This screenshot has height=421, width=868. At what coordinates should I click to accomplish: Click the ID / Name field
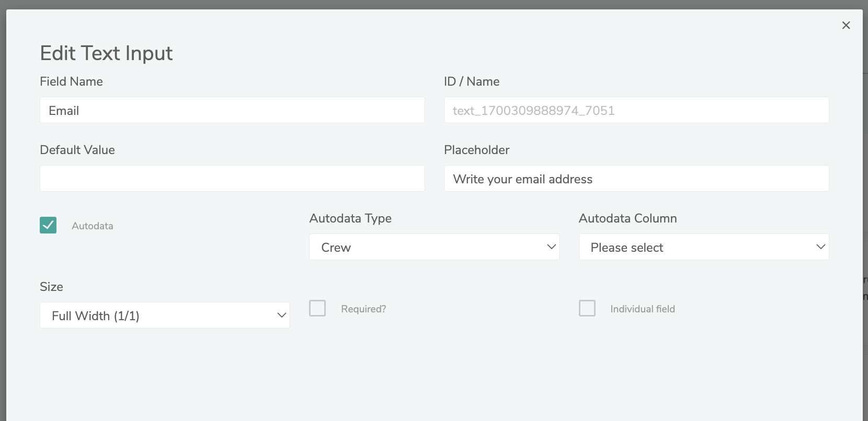[636, 110]
